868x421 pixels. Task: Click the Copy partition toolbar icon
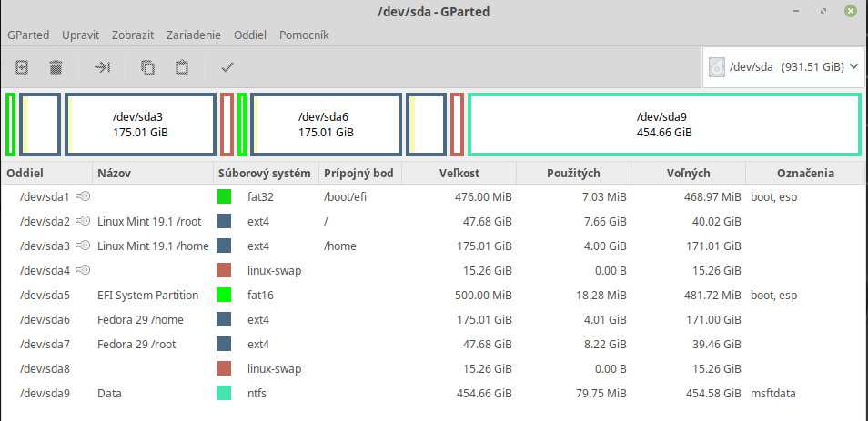pos(147,66)
